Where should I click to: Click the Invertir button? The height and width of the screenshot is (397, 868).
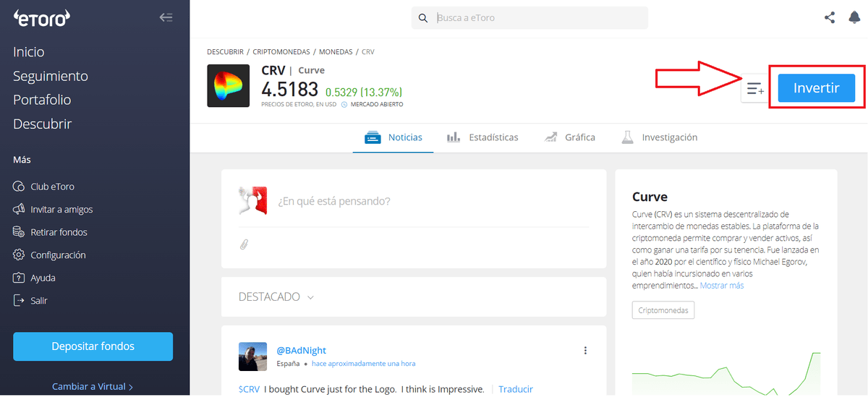[817, 88]
